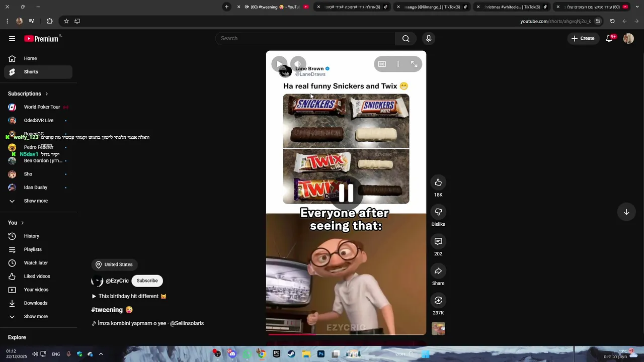Open the browser extensions puzzle icon

[x=50, y=21]
